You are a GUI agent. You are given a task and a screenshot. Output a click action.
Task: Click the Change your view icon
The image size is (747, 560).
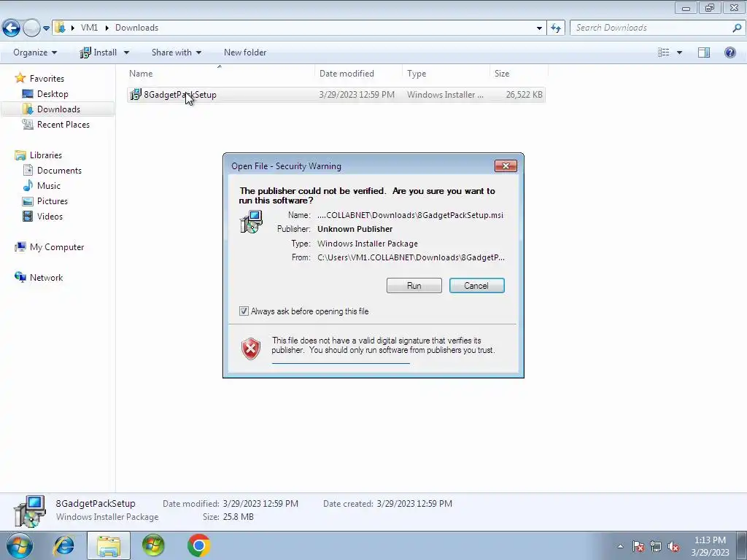[x=664, y=52]
